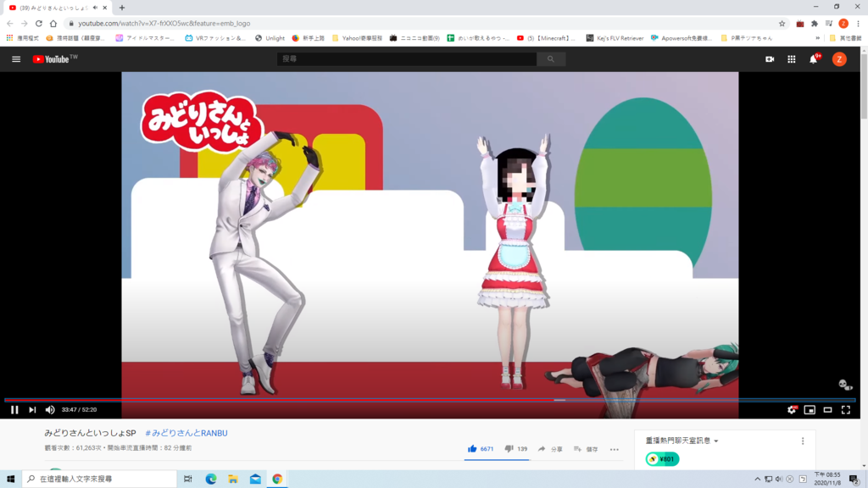Open Chrome extensions puzzle icon
Viewport: 868px width, 488px height.
click(815, 23)
